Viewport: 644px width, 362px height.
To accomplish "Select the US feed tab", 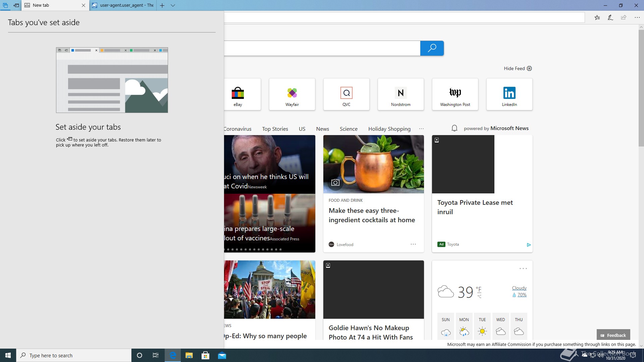I will coord(302,129).
